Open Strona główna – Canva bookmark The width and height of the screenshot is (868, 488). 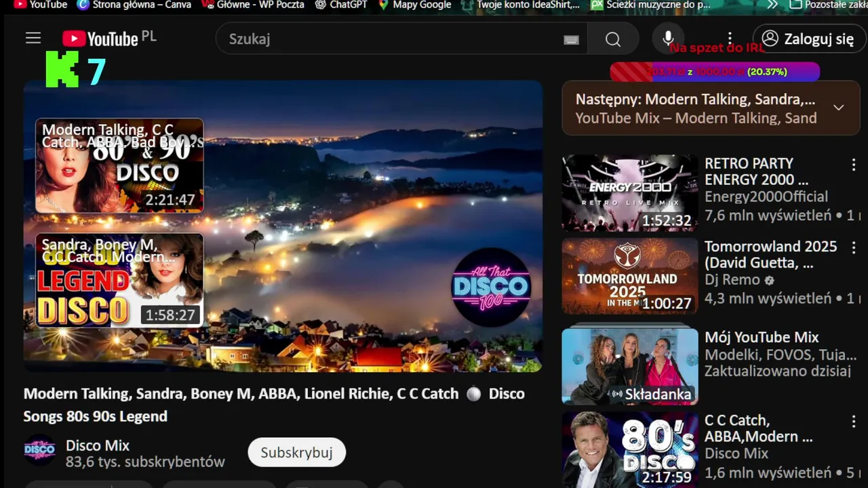pyautogui.click(x=134, y=5)
